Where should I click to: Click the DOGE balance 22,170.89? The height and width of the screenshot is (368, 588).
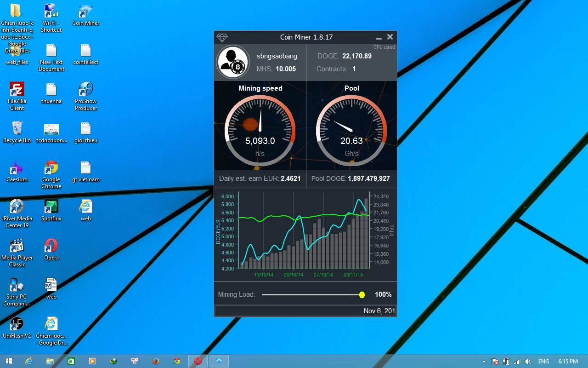[357, 56]
